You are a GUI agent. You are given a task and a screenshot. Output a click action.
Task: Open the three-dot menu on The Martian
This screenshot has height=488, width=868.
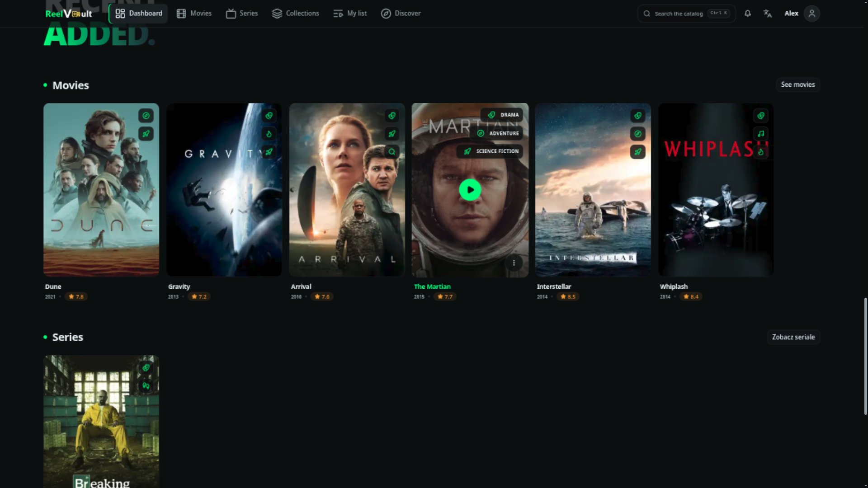click(x=514, y=263)
